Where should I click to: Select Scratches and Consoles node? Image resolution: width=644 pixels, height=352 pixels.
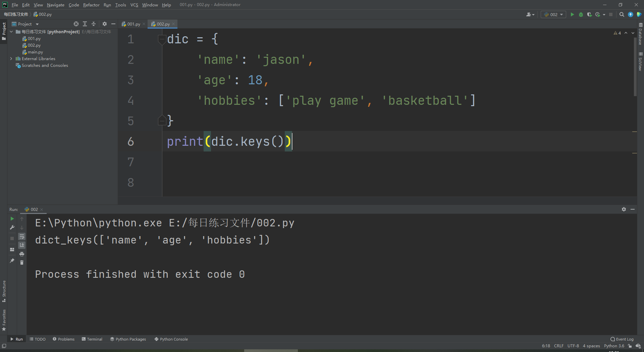point(42,65)
